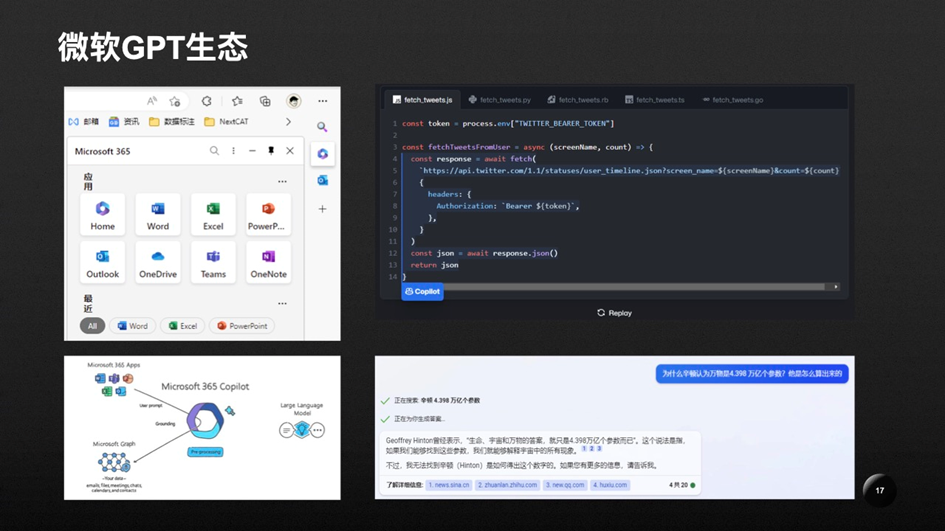The width and height of the screenshot is (945, 531).
Task: Filter recent files by Excel chip
Action: 183,326
